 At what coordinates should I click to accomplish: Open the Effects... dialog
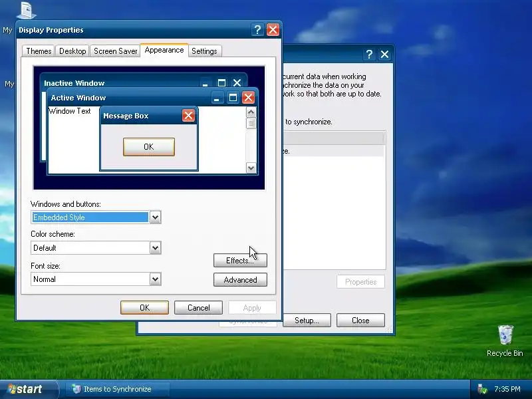240,261
